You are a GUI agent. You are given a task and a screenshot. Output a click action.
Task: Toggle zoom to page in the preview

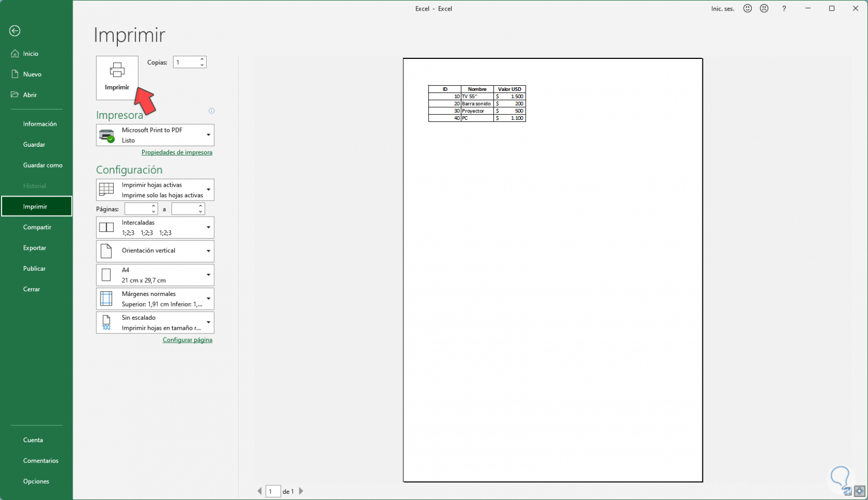coord(860,492)
